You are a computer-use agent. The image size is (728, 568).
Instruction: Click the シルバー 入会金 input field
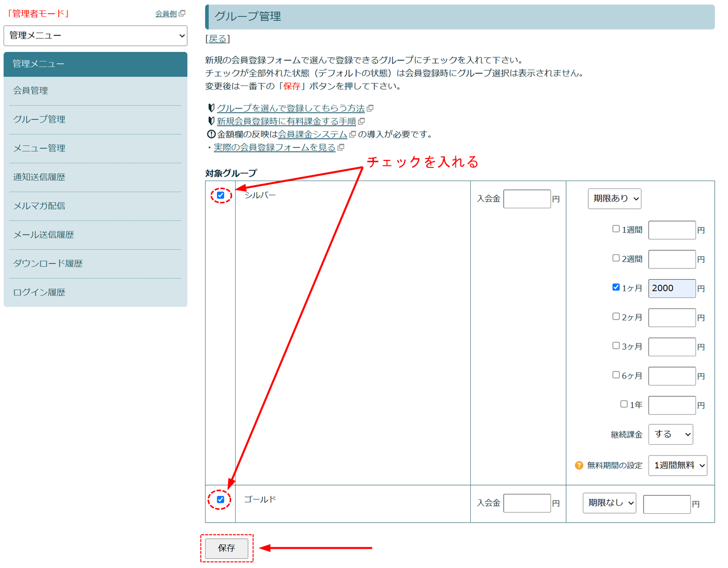pyautogui.click(x=526, y=199)
